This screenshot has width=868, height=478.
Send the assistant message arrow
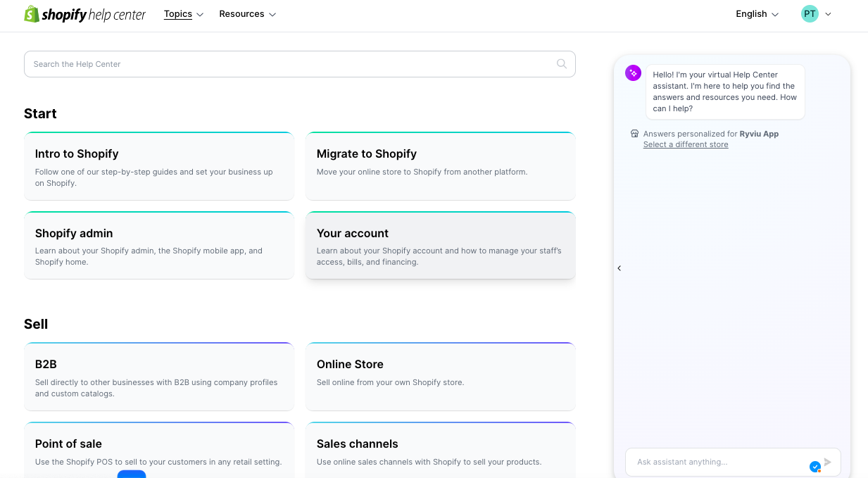coord(828,462)
